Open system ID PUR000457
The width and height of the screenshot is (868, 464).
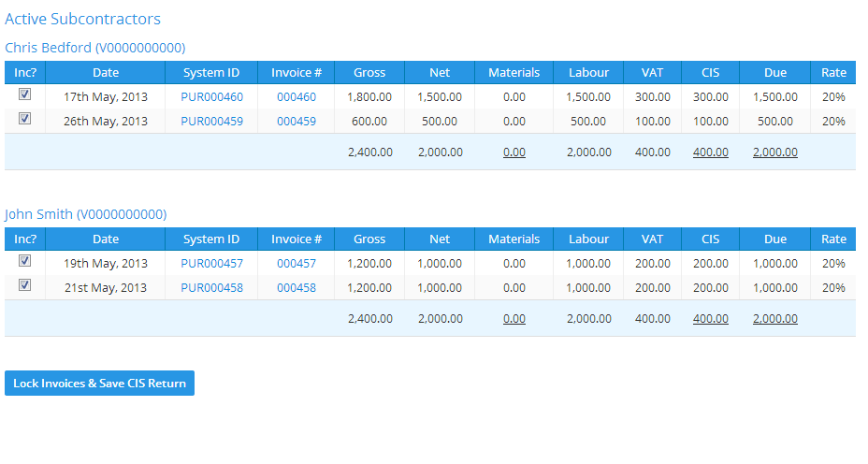click(x=211, y=263)
